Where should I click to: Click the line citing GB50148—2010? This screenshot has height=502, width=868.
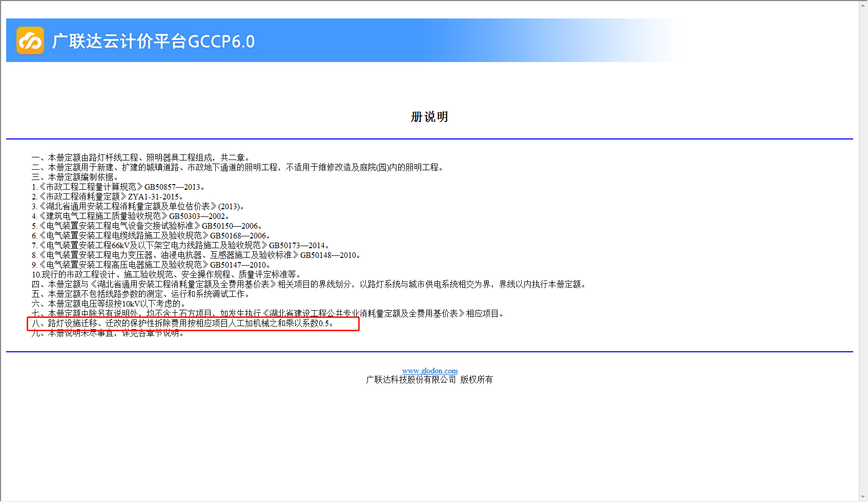pos(197,255)
